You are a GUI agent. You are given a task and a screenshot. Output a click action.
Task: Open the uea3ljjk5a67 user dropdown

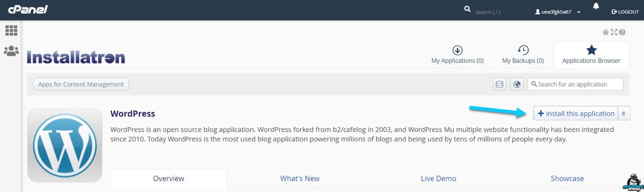click(x=558, y=12)
